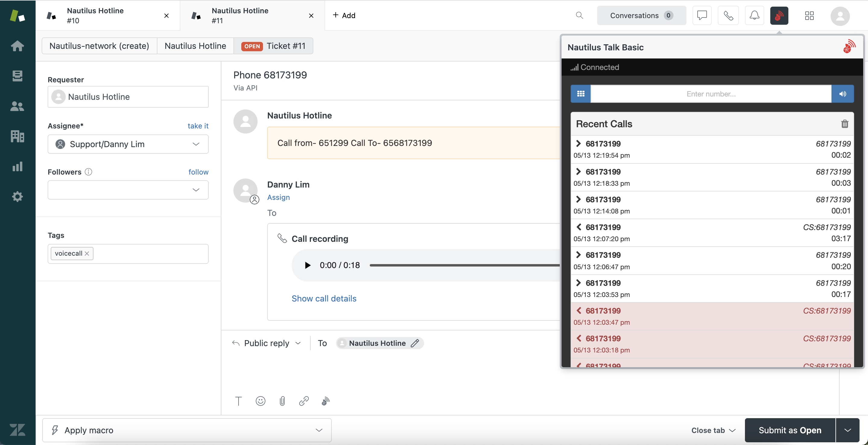Open the emoji picker icon

click(x=261, y=401)
